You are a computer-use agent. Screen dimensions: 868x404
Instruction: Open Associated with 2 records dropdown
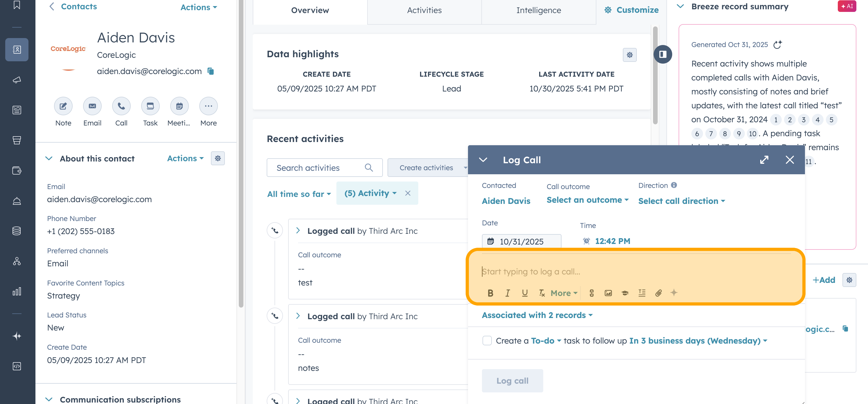537,315
